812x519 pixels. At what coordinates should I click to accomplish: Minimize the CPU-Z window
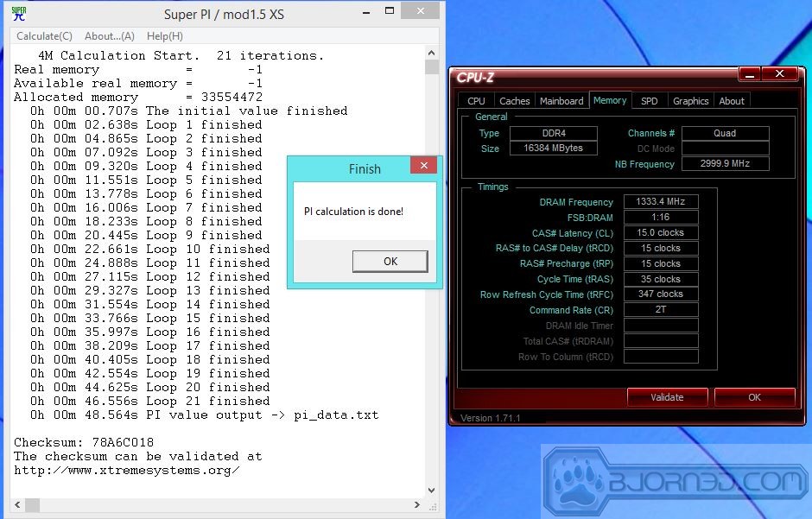point(749,74)
